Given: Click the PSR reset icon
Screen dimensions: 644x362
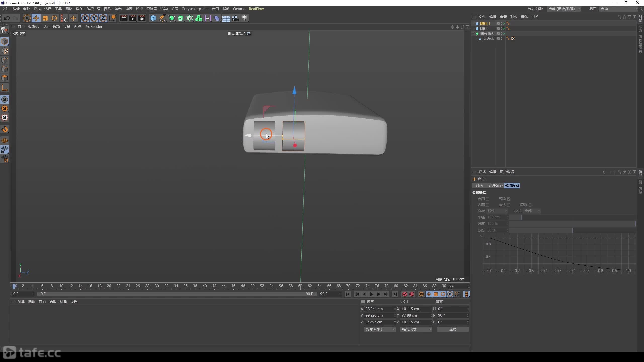Looking at the screenshot, I should tap(64, 18).
